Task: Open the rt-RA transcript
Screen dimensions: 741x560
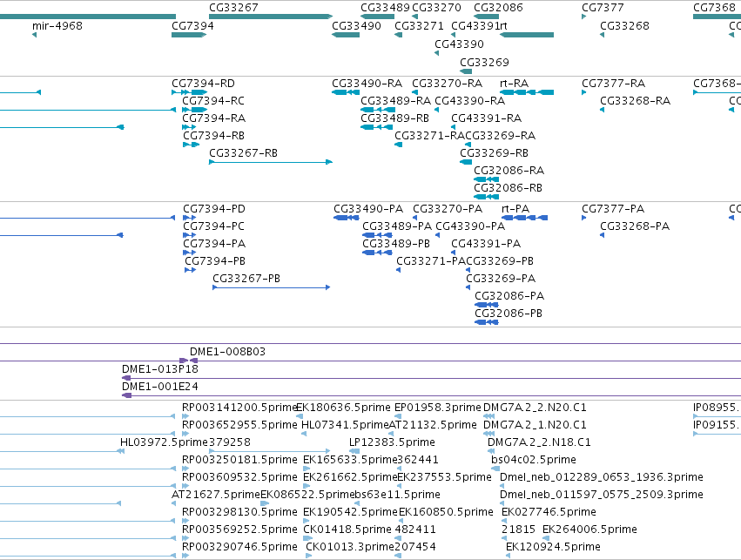Action: (x=514, y=84)
